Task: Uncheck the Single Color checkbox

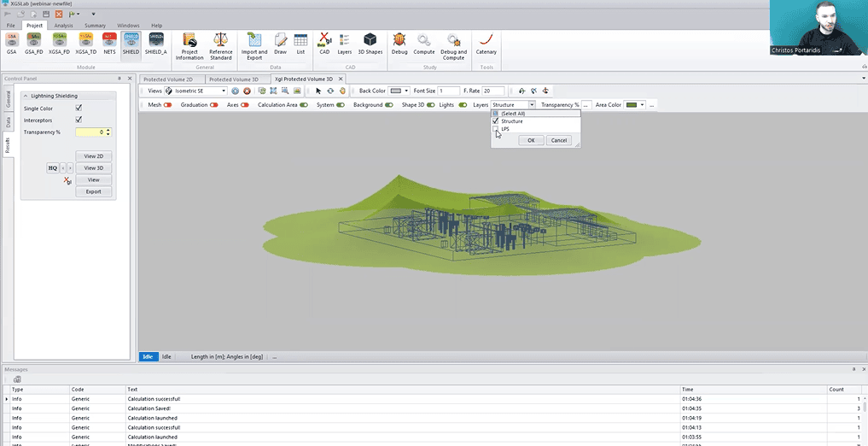Action: pyautogui.click(x=79, y=108)
